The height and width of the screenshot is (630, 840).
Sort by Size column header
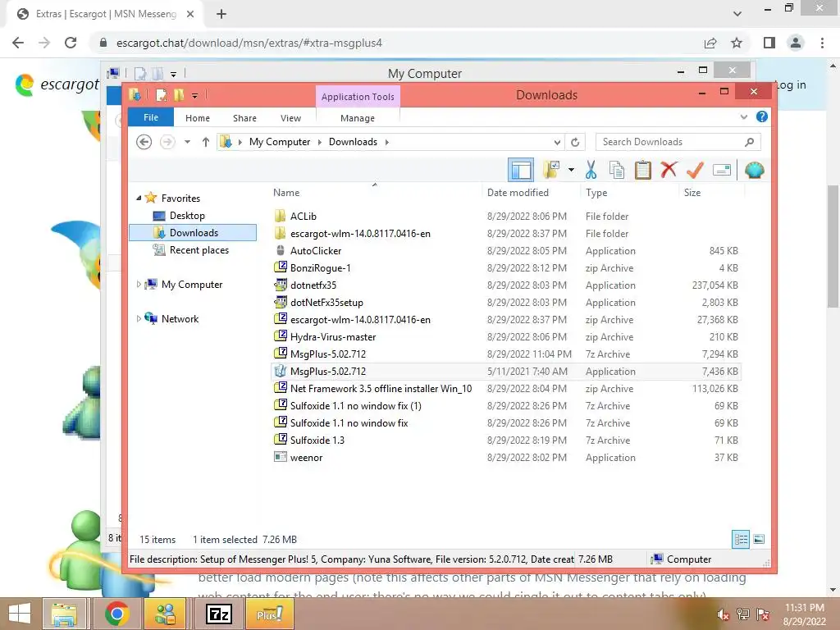click(x=692, y=192)
